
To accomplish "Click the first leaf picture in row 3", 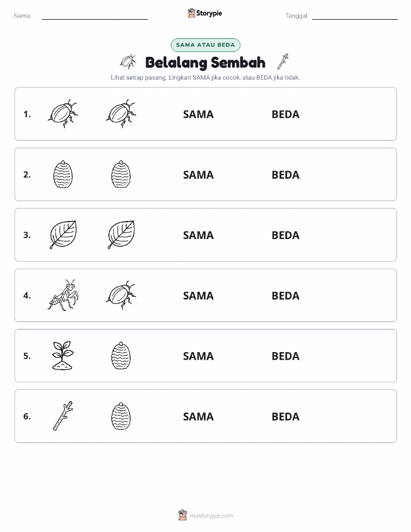I will (x=63, y=235).
